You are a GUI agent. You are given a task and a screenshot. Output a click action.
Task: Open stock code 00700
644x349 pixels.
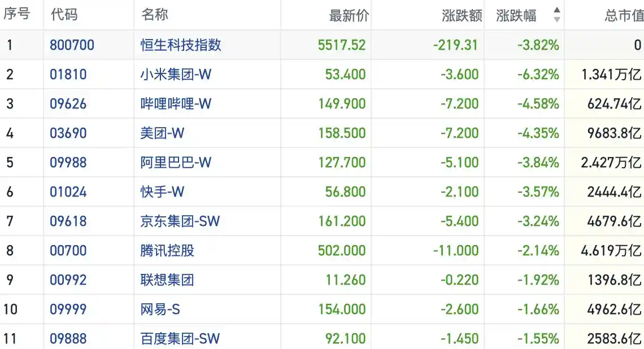[x=68, y=251]
